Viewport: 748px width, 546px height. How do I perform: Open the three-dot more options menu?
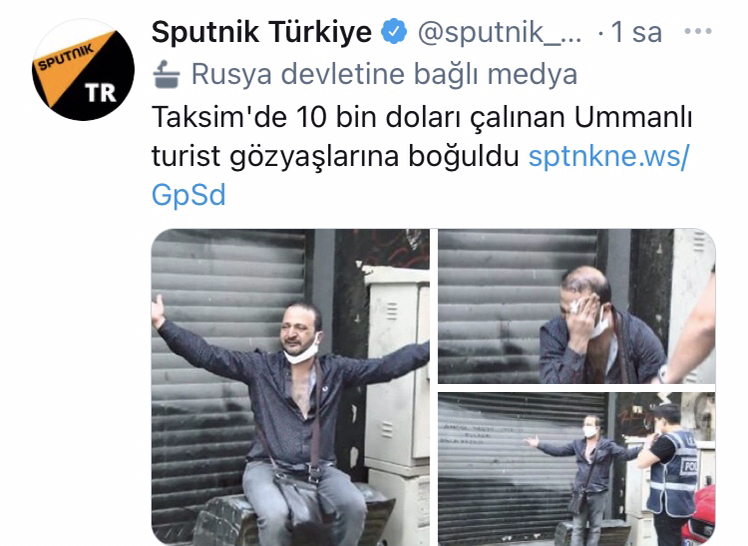(x=698, y=31)
